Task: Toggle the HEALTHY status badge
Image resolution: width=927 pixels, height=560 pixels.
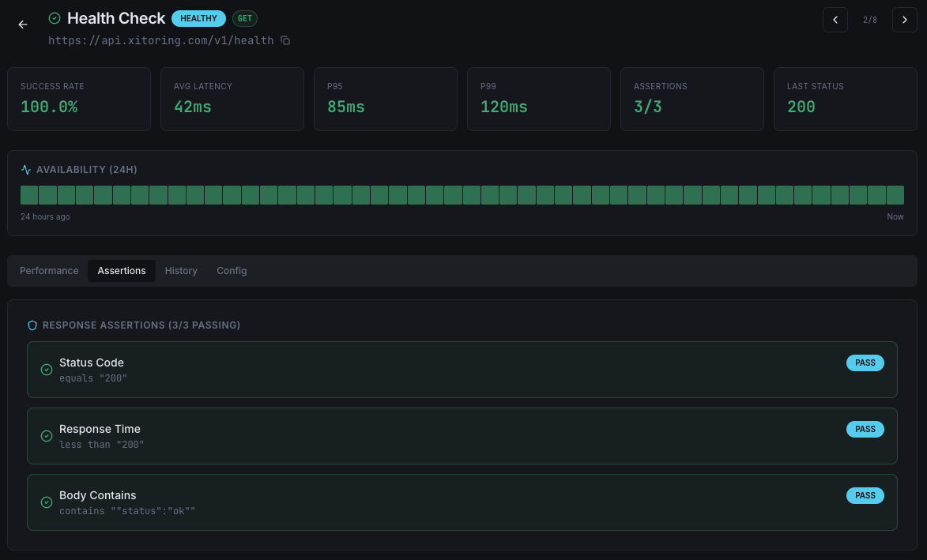Action: point(198,18)
